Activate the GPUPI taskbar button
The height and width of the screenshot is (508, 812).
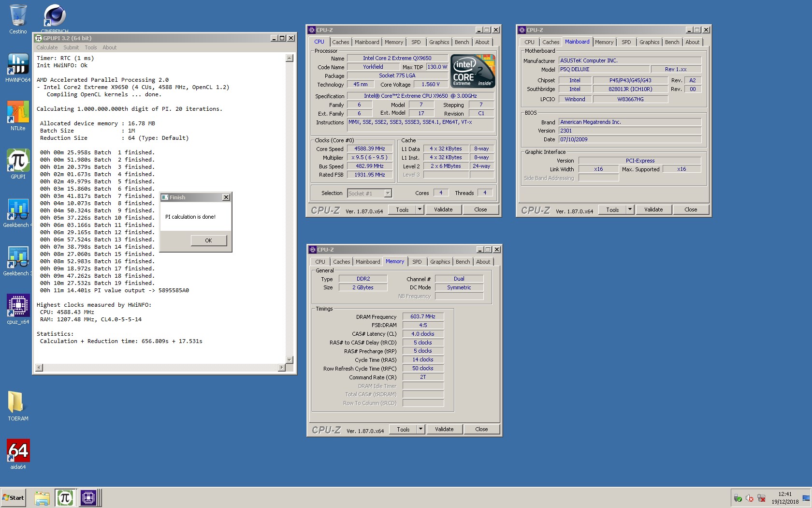[65, 498]
